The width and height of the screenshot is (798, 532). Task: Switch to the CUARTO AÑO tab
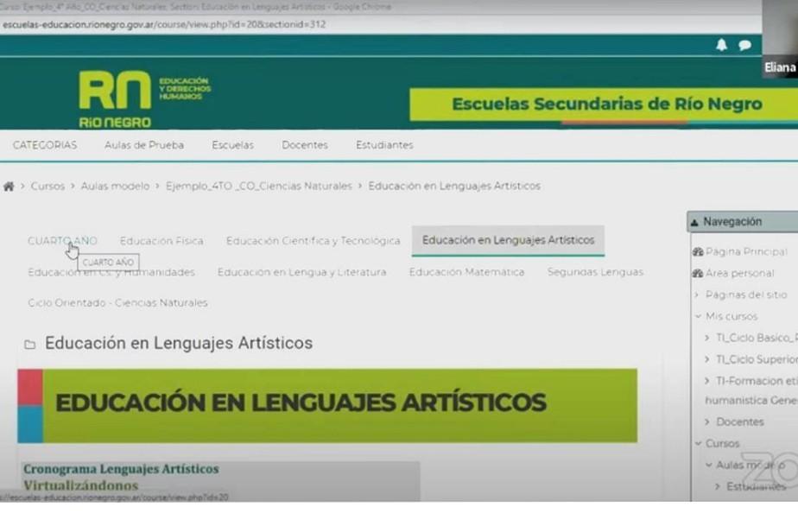tap(62, 241)
